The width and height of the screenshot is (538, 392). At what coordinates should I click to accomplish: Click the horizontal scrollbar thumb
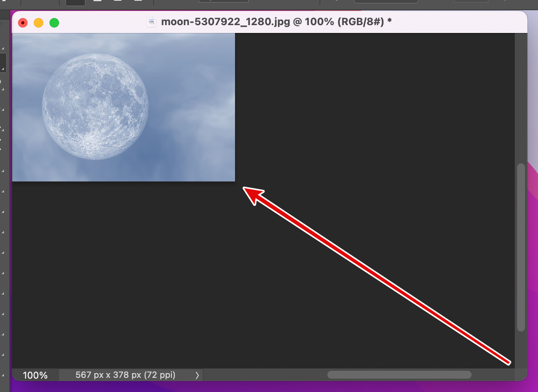click(399, 375)
